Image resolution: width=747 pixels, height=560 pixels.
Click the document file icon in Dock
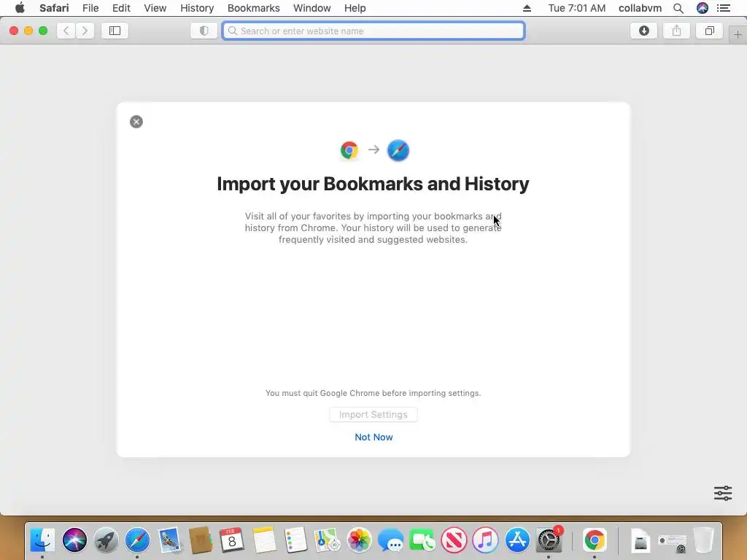tap(640, 540)
